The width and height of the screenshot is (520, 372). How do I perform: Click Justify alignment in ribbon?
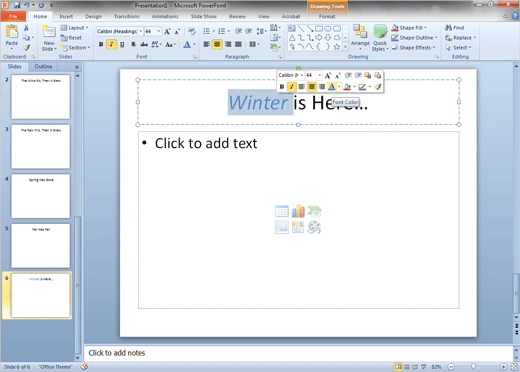click(x=238, y=44)
